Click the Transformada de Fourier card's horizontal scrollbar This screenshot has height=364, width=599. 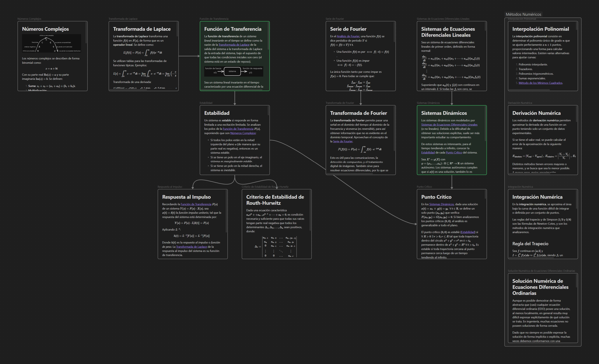(x=350, y=174)
